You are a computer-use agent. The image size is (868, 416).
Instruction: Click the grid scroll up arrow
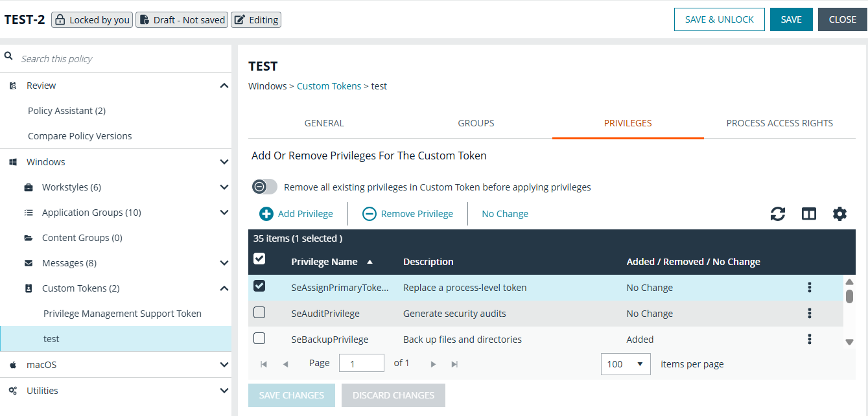[849, 282]
